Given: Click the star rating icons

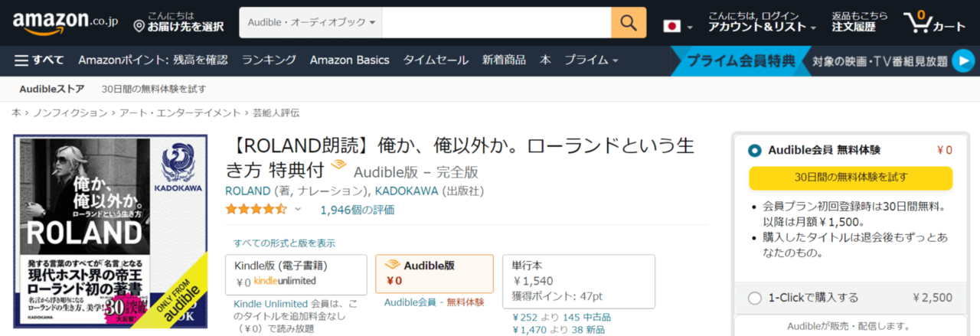Looking at the screenshot, I should pos(256,209).
